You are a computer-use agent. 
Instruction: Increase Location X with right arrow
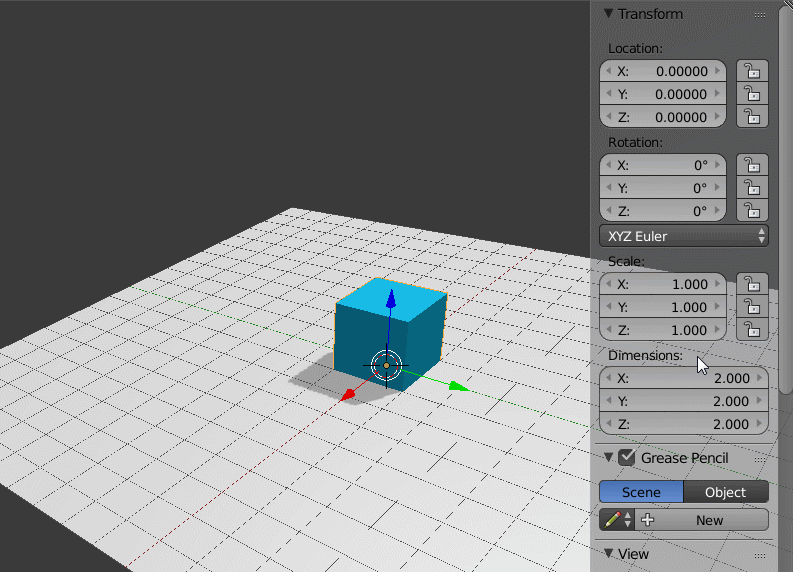718,71
